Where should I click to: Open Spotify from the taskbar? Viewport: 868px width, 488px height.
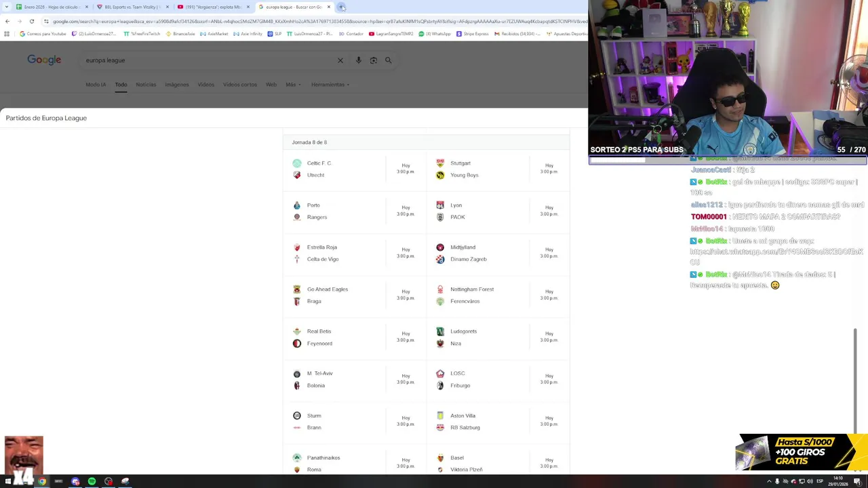[x=92, y=481]
